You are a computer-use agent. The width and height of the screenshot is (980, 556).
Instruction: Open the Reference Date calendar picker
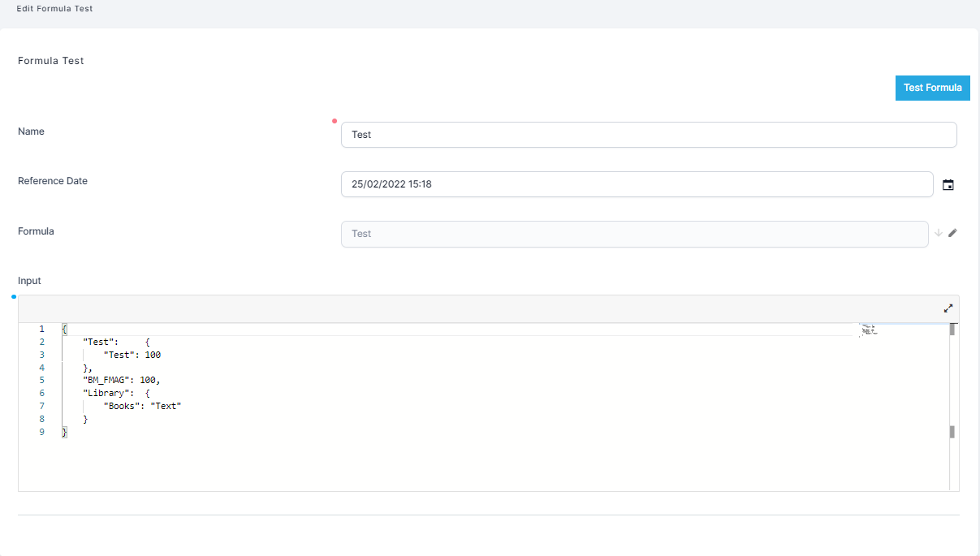(948, 185)
